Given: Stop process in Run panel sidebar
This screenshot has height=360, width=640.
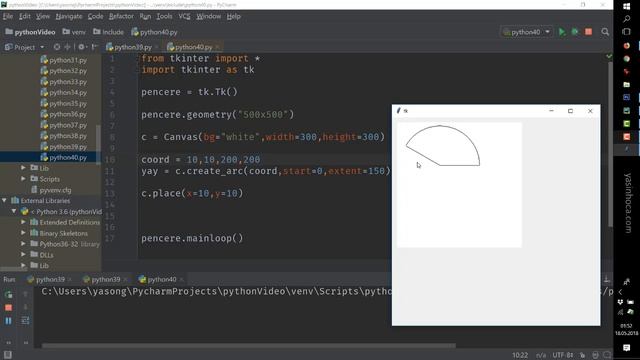Looking at the screenshot, I should tap(8, 308).
